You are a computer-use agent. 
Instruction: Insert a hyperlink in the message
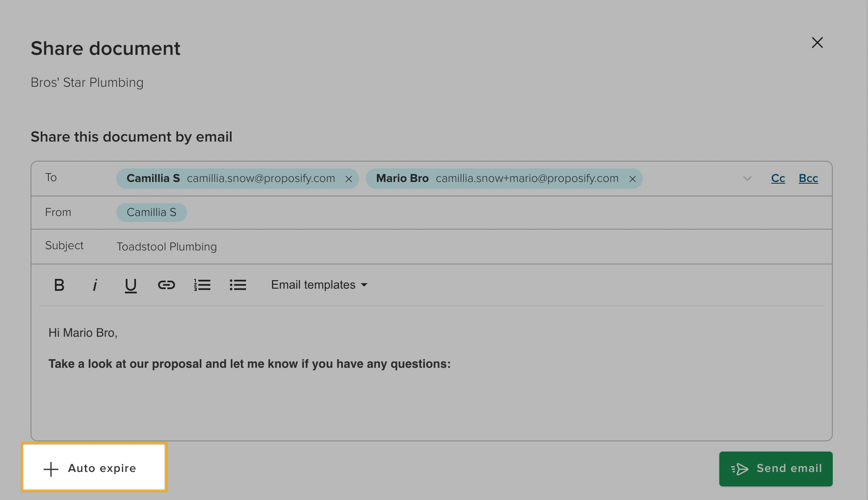click(x=166, y=285)
